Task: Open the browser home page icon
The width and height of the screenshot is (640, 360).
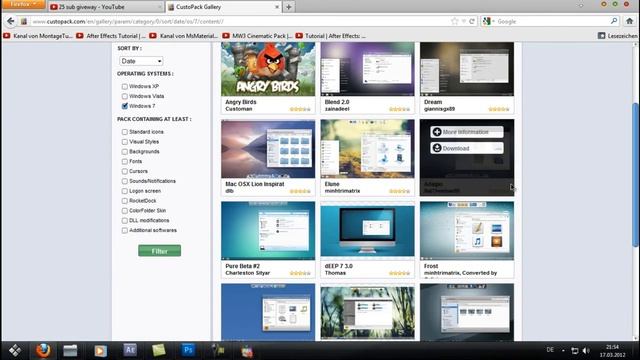Action: coord(630,21)
